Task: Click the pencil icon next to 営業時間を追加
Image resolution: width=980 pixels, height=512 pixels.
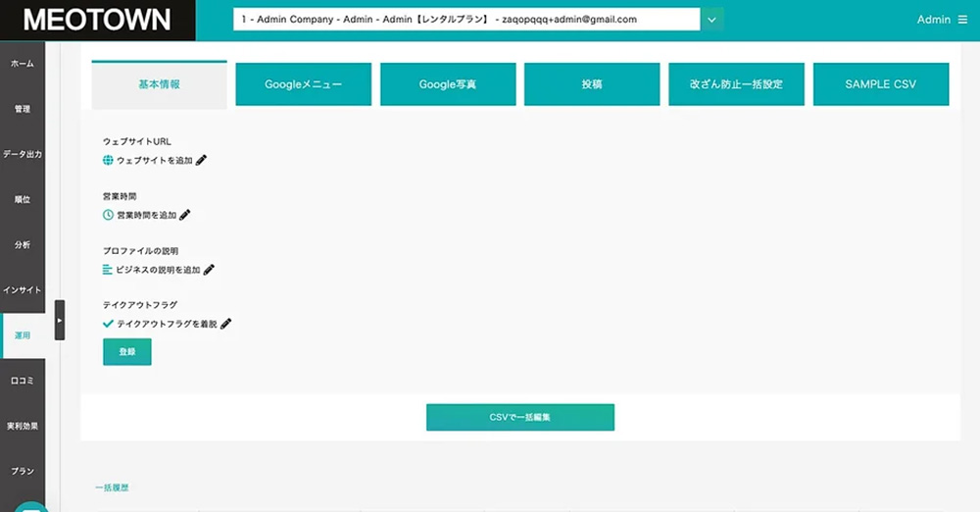Action: pos(185,215)
